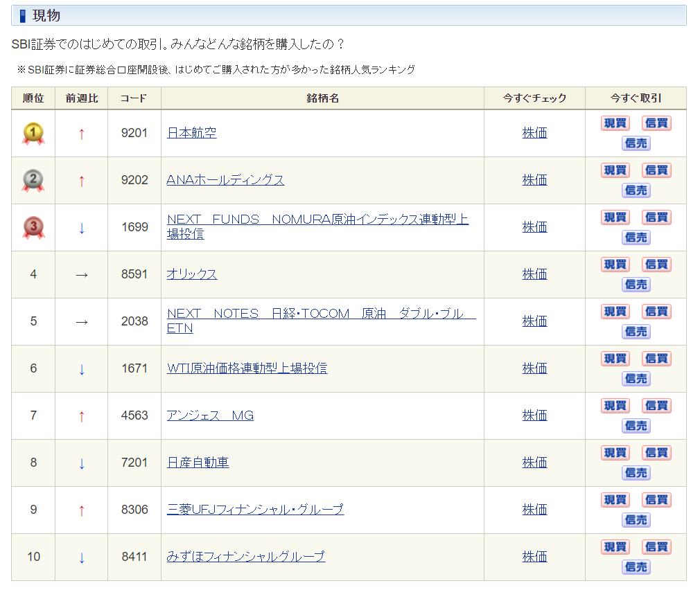This screenshot has height=590, width=700.
Task: Open NEXT FUNDS NOMURA原油インデックス link
Action: point(317,226)
